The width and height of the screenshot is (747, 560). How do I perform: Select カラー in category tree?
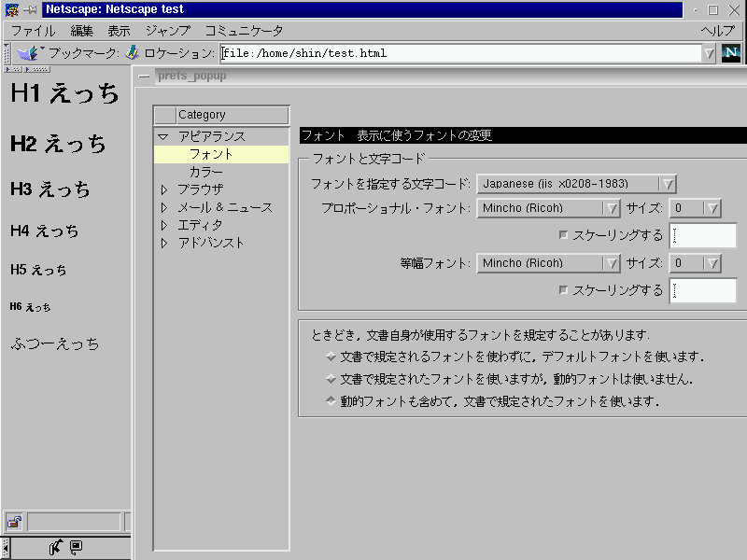click(205, 172)
